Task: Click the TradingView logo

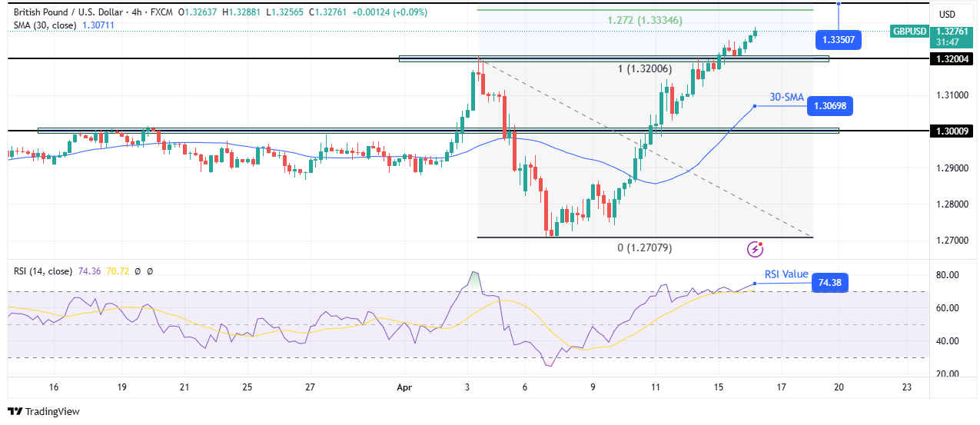Action: 44,411
